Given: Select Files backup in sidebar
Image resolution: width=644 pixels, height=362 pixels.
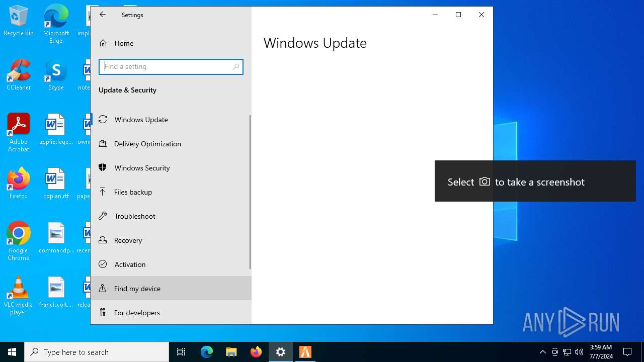Looking at the screenshot, I should click(x=171, y=192).
